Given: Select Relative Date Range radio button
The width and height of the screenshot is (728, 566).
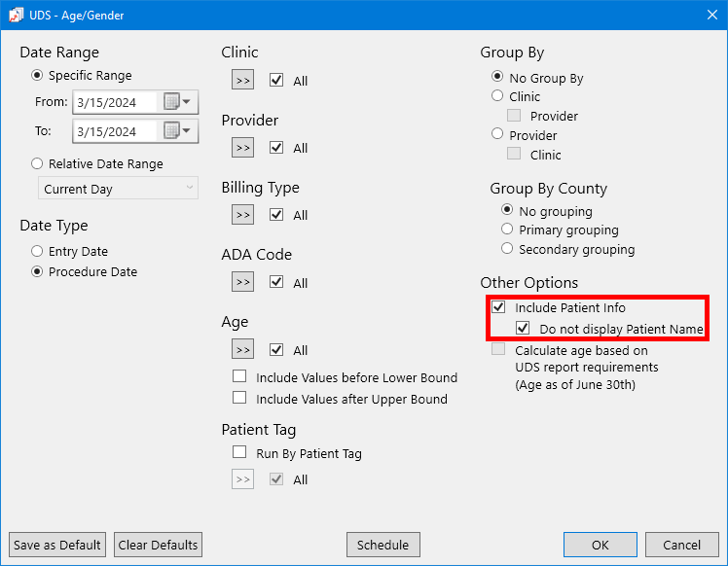Looking at the screenshot, I should click(x=38, y=164).
